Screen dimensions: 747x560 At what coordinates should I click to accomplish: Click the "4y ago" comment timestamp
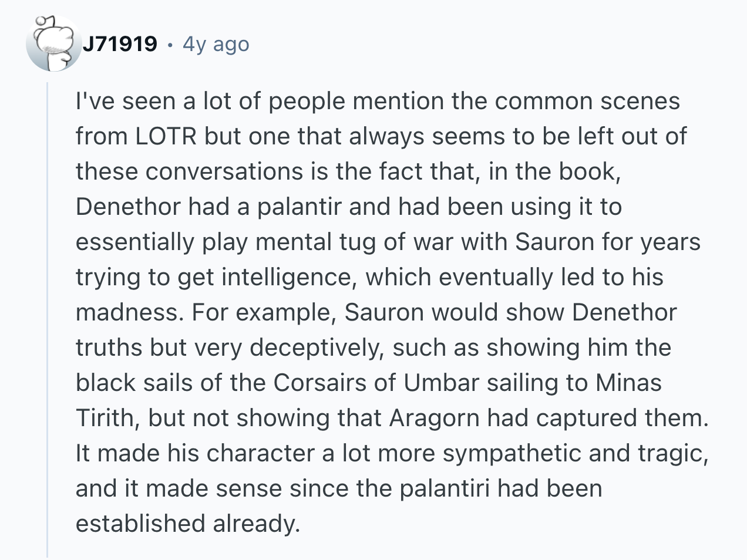click(x=216, y=44)
